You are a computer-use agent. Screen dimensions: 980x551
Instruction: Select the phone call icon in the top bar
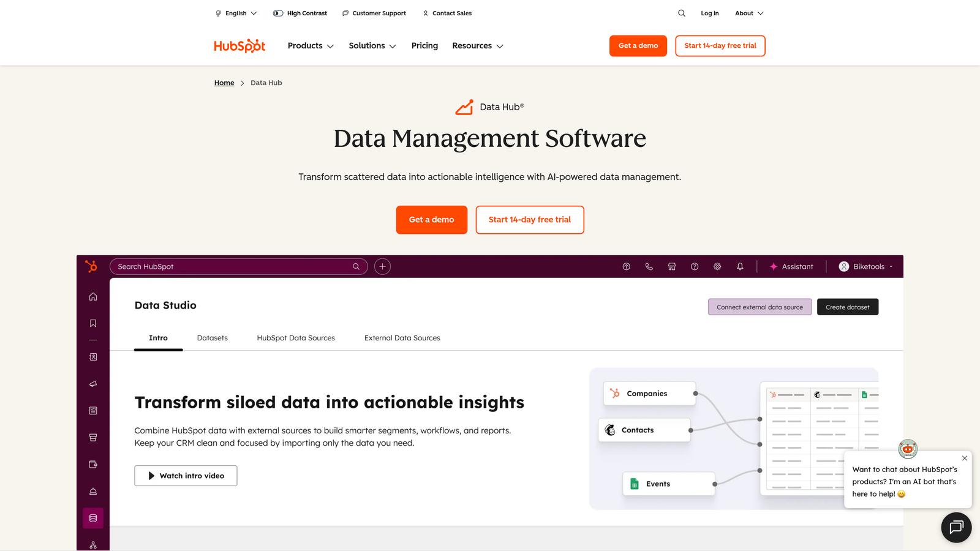point(649,266)
